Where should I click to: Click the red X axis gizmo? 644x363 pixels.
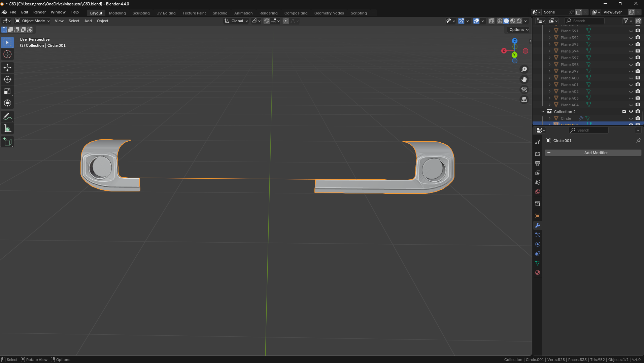pyautogui.click(x=504, y=51)
